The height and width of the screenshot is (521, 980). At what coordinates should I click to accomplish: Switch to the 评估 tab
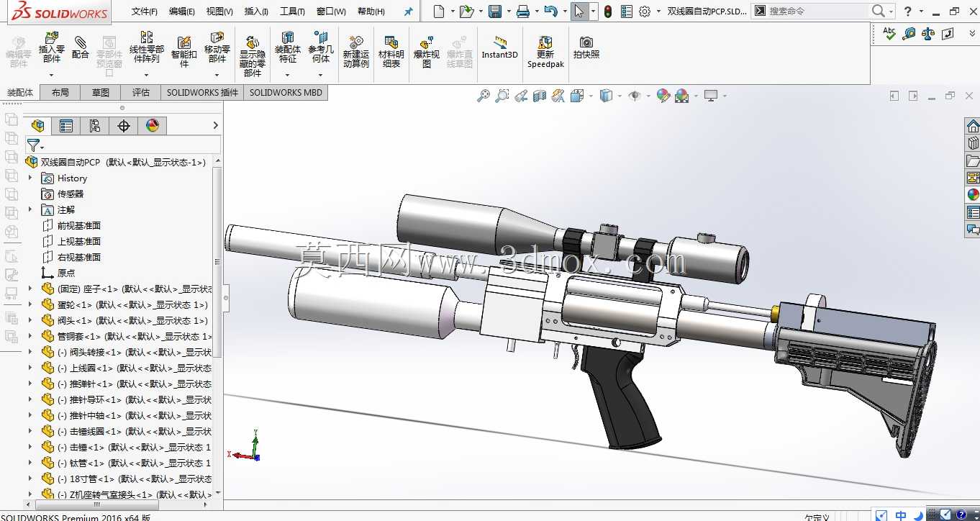click(x=141, y=92)
